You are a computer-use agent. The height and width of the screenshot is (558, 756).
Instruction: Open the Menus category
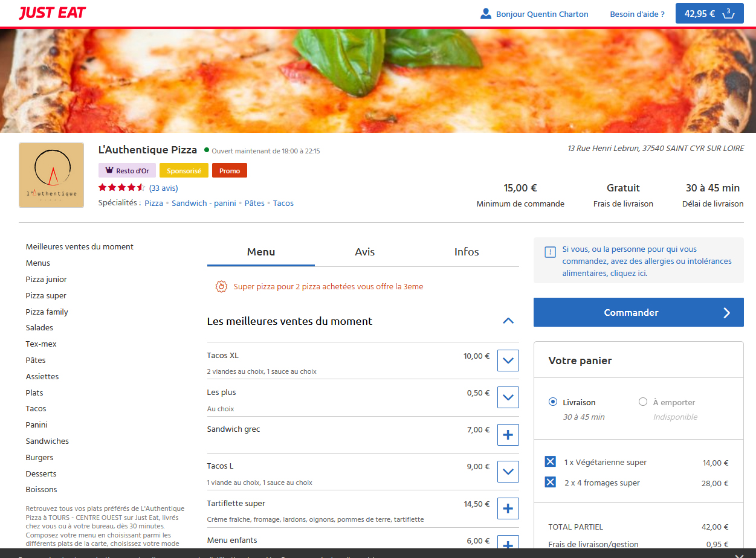tap(38, 263)
